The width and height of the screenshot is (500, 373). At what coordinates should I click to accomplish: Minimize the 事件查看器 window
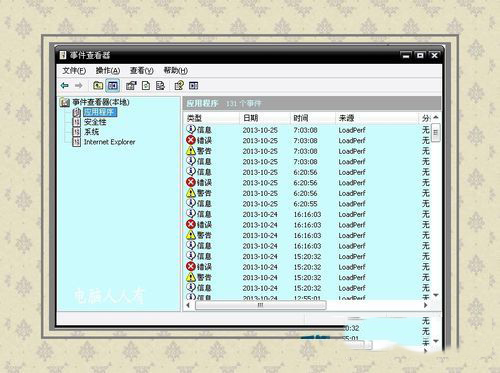click(406, 55)
